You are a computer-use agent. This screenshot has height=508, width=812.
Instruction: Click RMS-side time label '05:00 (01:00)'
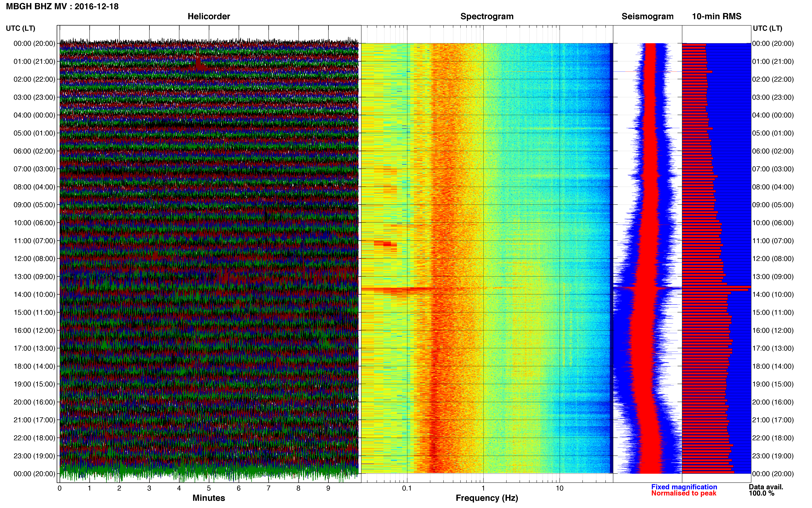pos(773,133)
